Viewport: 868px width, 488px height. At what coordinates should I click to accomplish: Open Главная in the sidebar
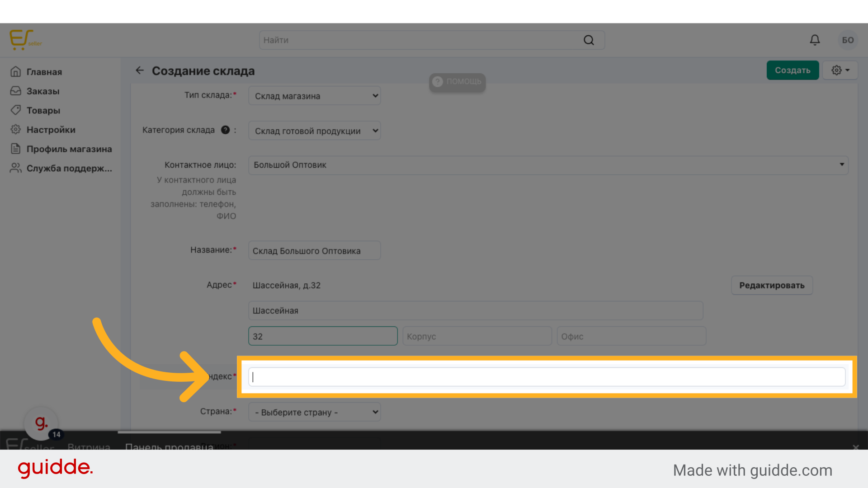point(44,72)
